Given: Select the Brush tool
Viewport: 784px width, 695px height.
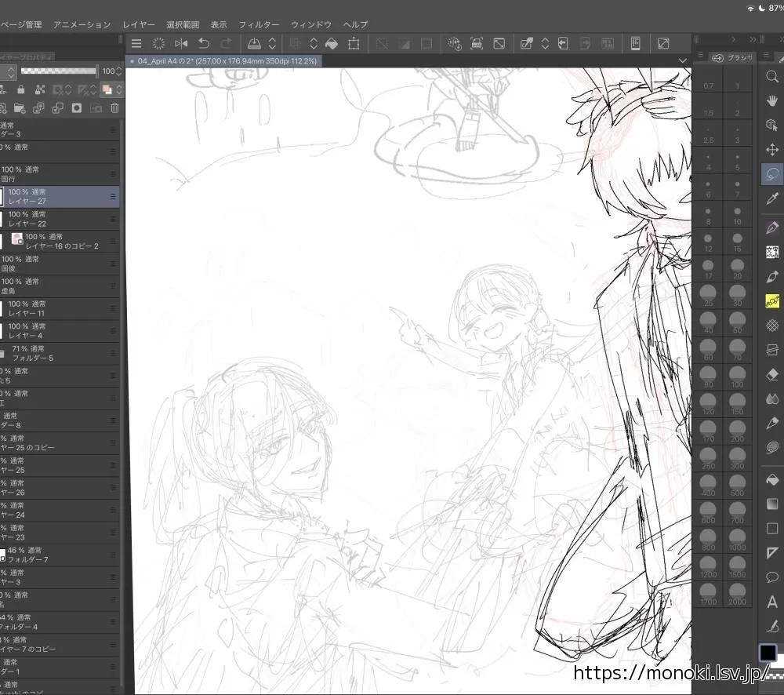Looking at the screenshot, I should point(772,277).
